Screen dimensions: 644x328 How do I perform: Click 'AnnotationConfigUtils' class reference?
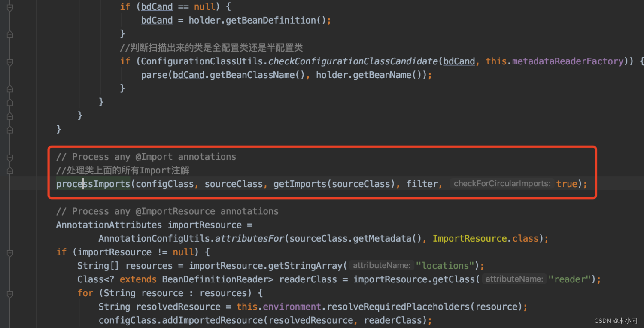point(154,238)
